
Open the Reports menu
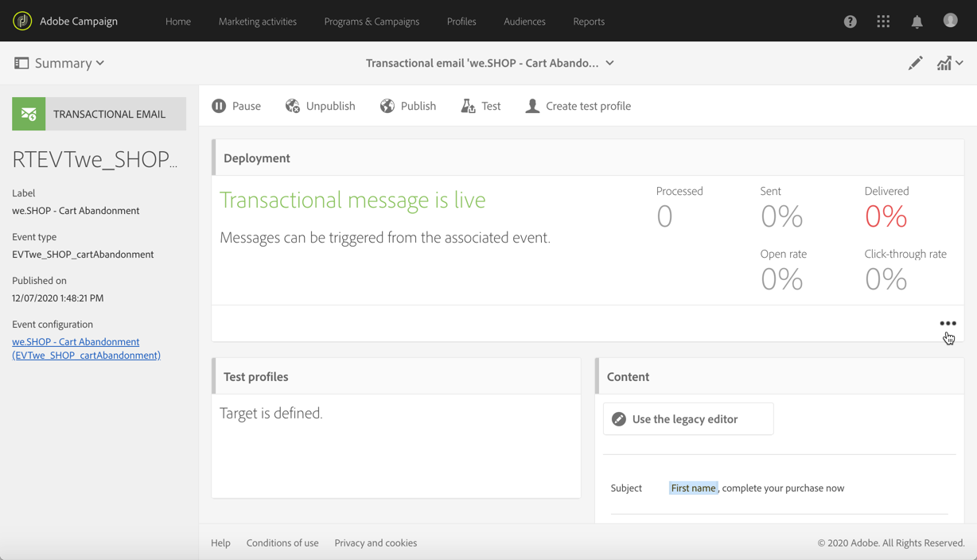coord(589,21)
